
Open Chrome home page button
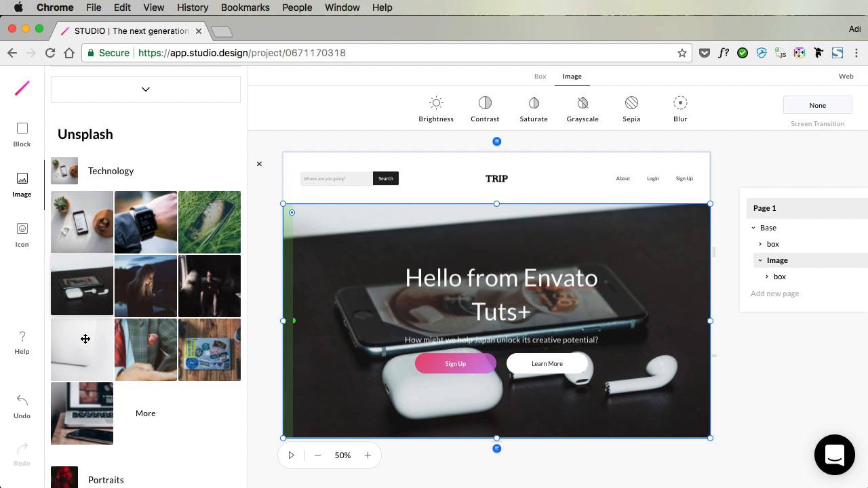tap(69, 53)
